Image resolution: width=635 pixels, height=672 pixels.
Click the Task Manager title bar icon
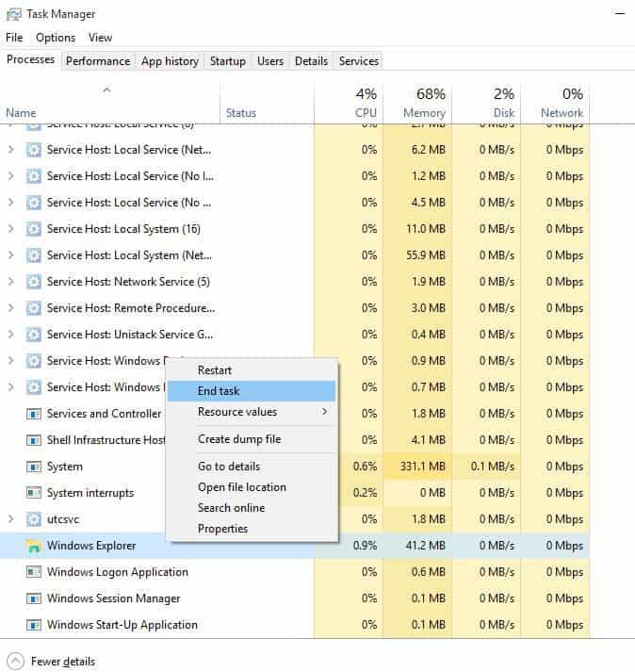pos(14,14)
